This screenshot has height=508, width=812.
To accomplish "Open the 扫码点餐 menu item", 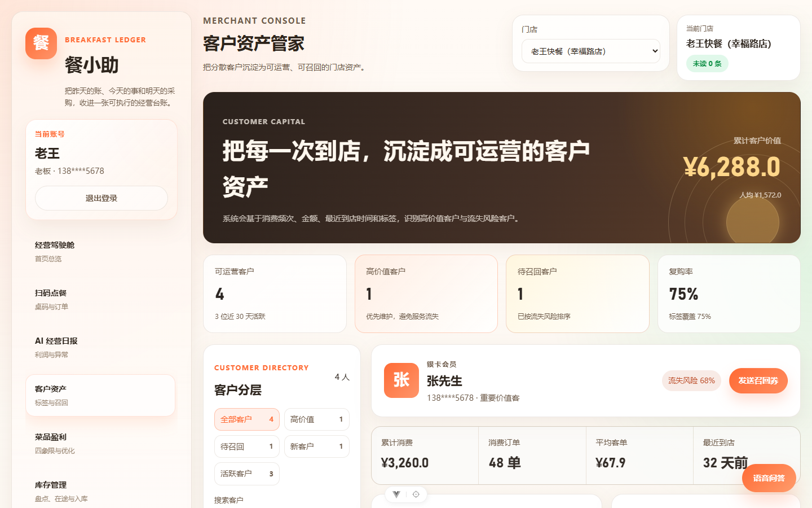I will click(100, 300).
